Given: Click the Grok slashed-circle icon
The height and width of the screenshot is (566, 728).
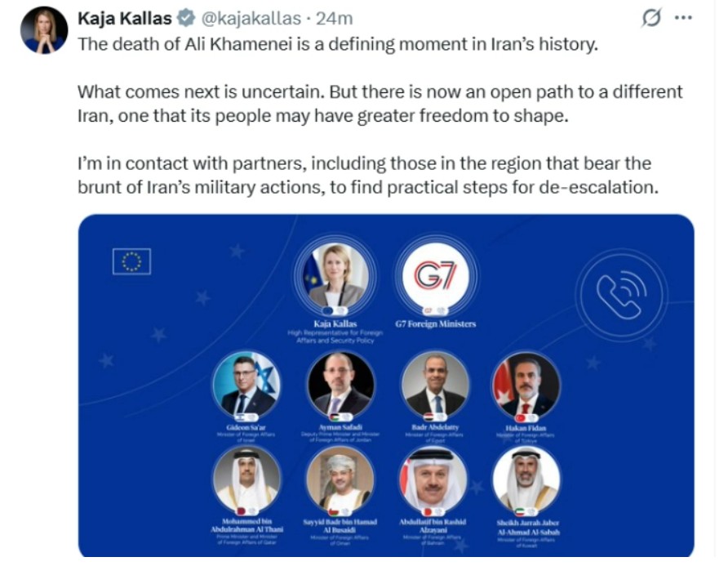Looking at the screenshot, I should point(651,19).
